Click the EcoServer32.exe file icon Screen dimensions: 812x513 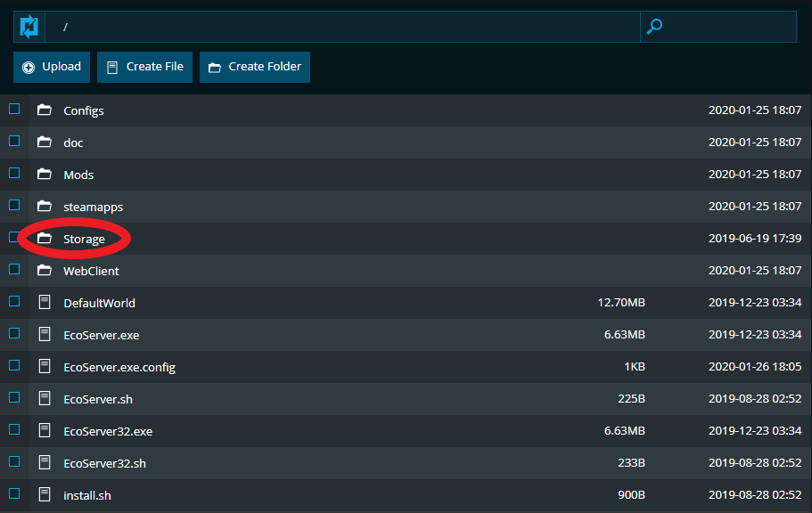(45, 431)
